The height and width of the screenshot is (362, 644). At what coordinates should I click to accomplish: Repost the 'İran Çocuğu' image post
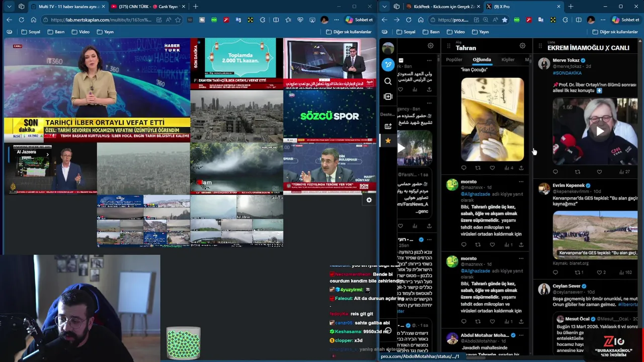[x=478, y=168]
